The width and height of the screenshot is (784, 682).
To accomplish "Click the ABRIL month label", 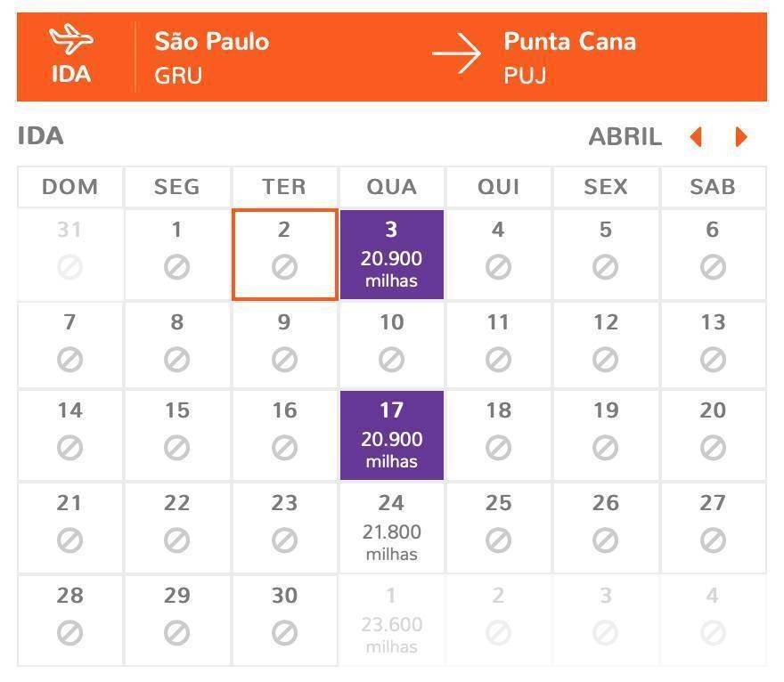I will pos(625,137).
